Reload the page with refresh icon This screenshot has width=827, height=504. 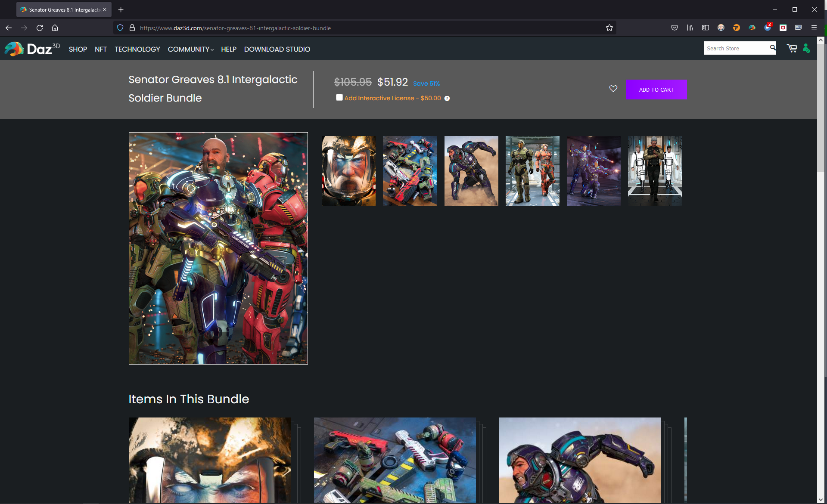pyautogui.click(x=40, y=28)
